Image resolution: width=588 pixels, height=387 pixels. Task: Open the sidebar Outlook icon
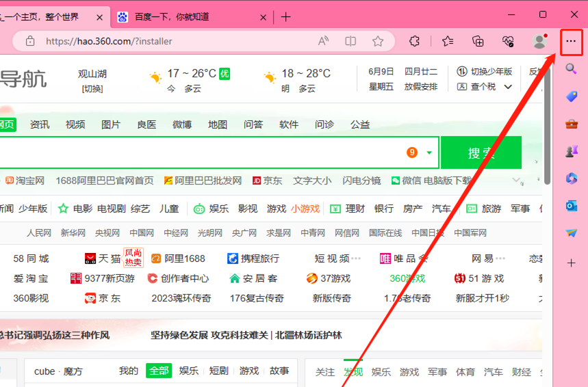(x=571, y=206)
